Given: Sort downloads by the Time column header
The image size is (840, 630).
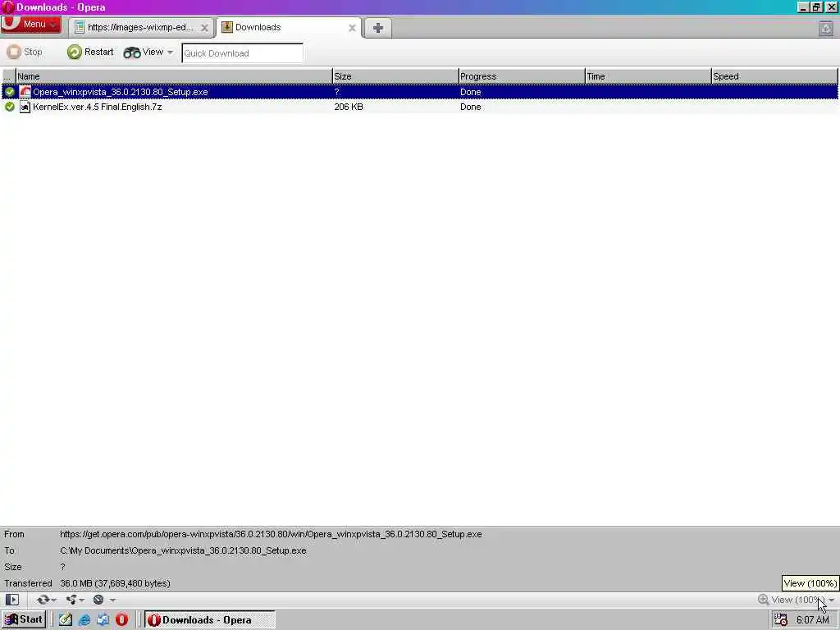Looking at the screenshot, I should pos(648,76).
